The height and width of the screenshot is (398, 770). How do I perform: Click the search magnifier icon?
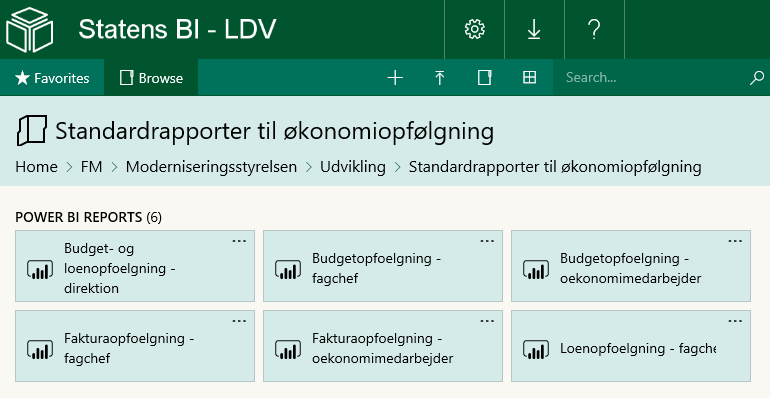(757, 78)
